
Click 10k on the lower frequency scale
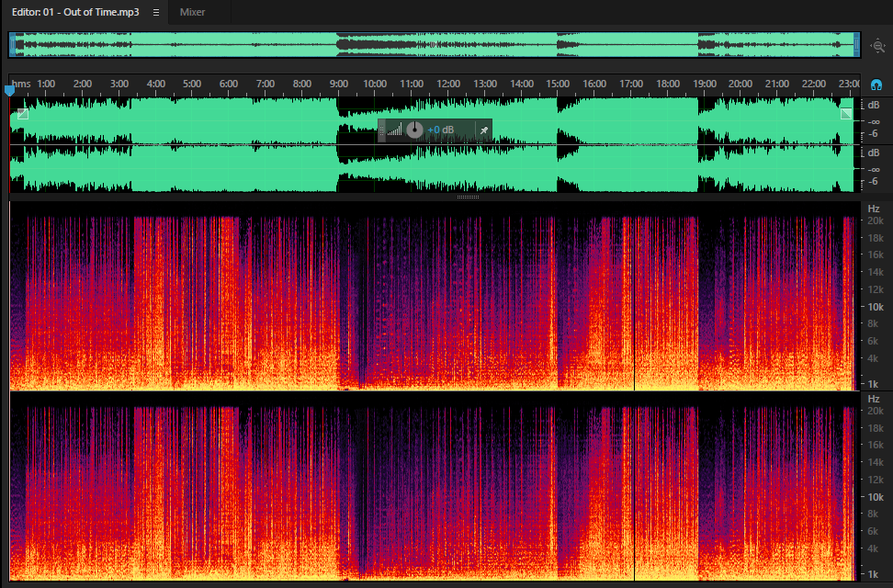[x=876, y=497]
